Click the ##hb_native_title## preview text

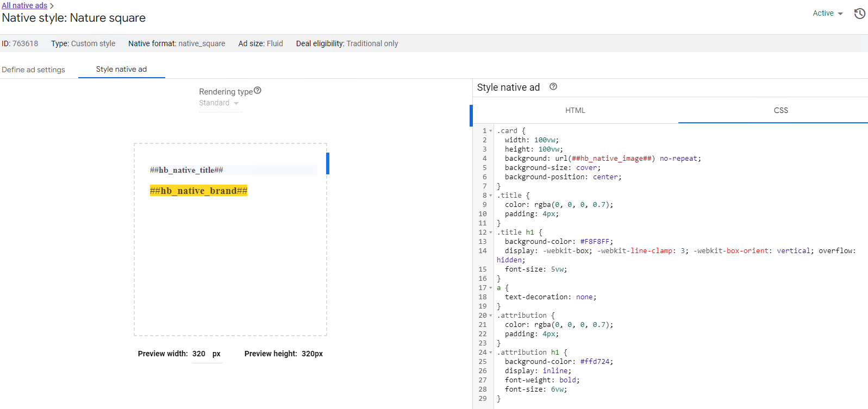[186, 170]
